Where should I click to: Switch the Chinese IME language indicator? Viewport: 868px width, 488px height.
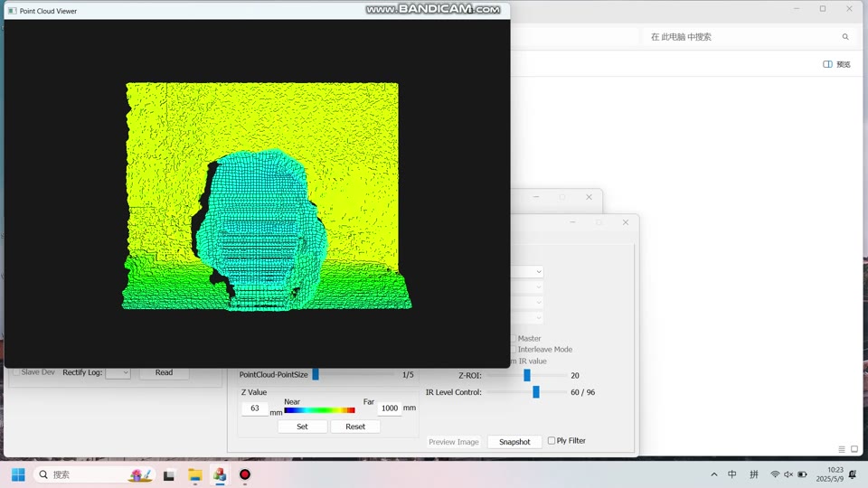pos(731,474)
